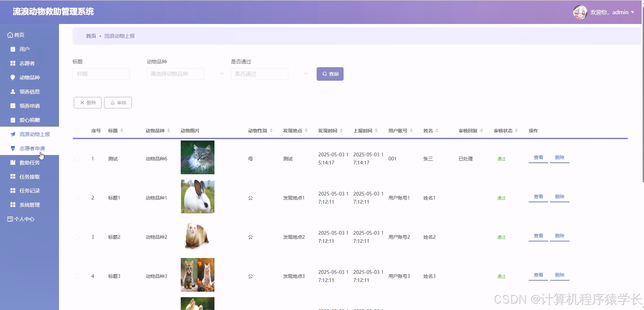Click the 志愿者 grid icon in sidebar
This screenshot has height=310, width=644.
tap(12, 63)
